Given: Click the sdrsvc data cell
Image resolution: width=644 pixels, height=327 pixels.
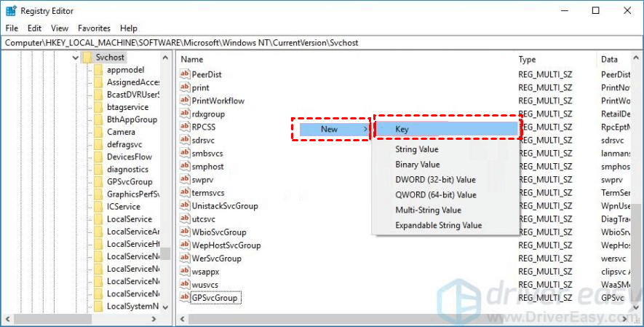Looking at the screenshot, I should click(613, 140).
